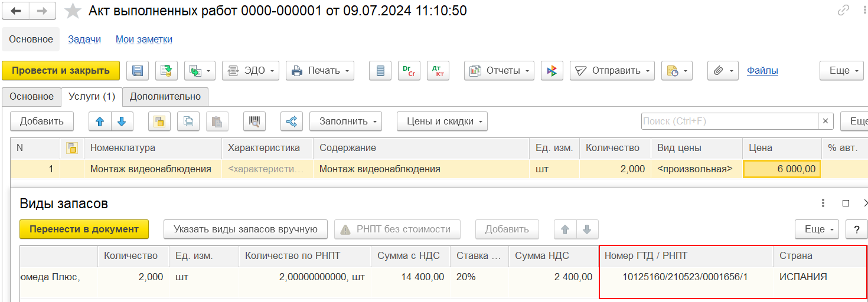This screenshot has height=302, width=868.
Task: Click the barcode search icon
Action: click(x=254, y=122)
